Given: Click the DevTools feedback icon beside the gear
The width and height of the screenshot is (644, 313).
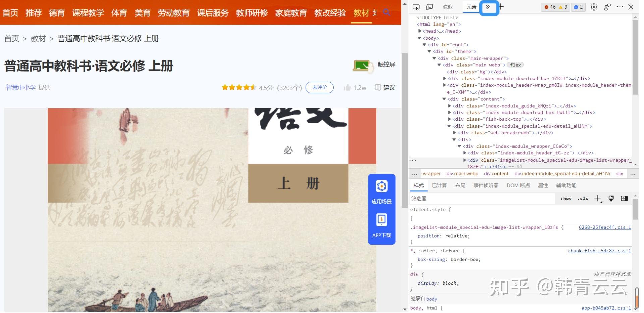Looking at the screenshot, I should [x=607, y=7].
